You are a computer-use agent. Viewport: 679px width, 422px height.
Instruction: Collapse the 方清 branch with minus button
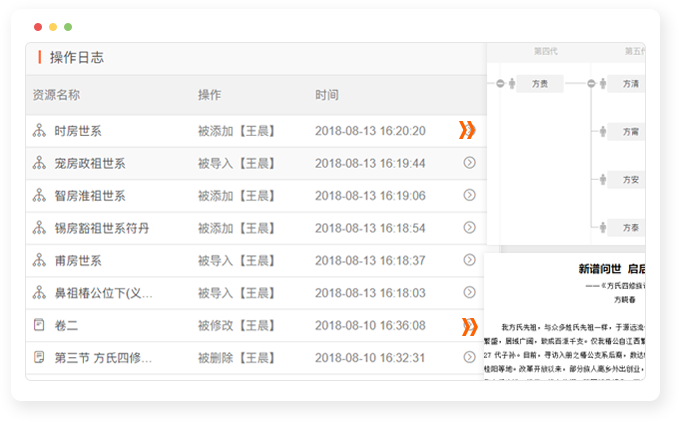click(591, 84)
